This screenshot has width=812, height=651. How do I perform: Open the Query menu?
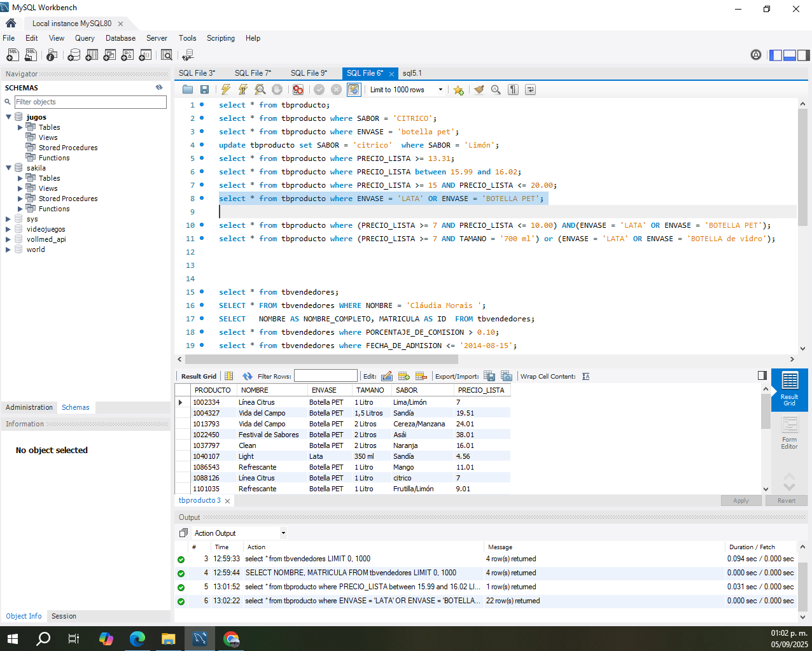(x=85, y=38)
